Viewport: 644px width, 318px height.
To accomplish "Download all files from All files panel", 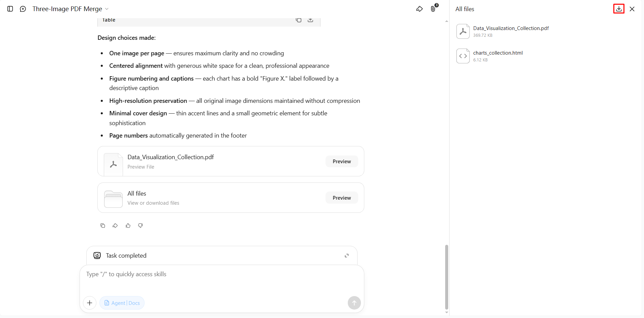I will (x=619, y=9).
